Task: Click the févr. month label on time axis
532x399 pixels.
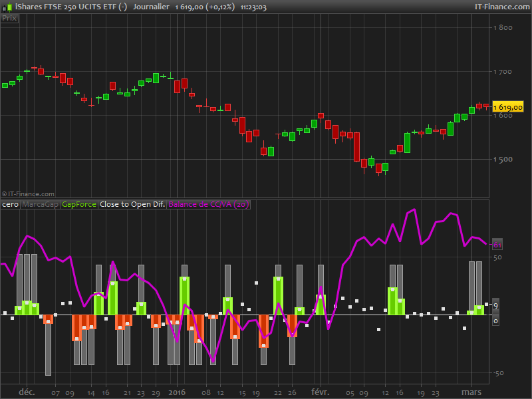Action: point(321,392)
